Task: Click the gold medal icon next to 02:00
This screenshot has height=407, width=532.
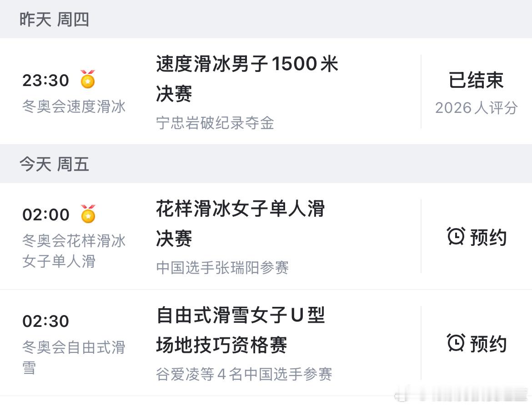Action: (87, 214)
